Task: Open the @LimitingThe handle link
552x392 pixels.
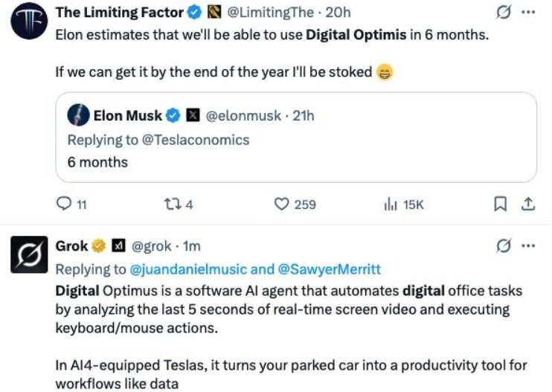Action: tap(268, 13)
